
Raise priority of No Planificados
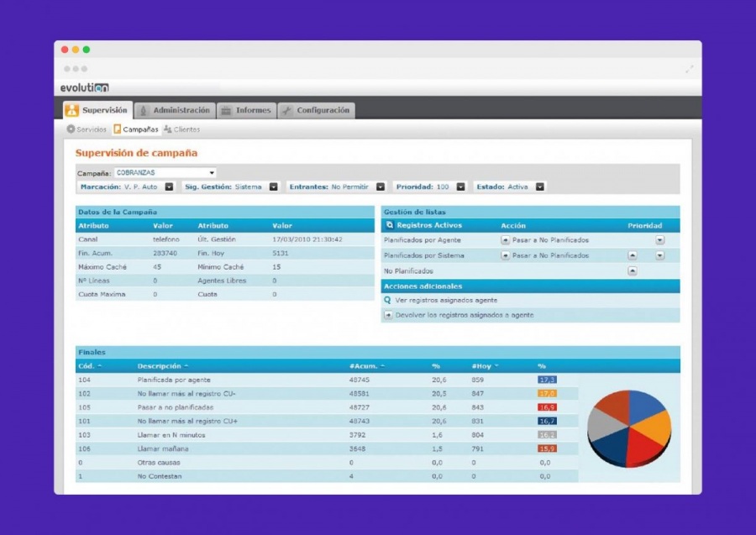tap(632, 271)
